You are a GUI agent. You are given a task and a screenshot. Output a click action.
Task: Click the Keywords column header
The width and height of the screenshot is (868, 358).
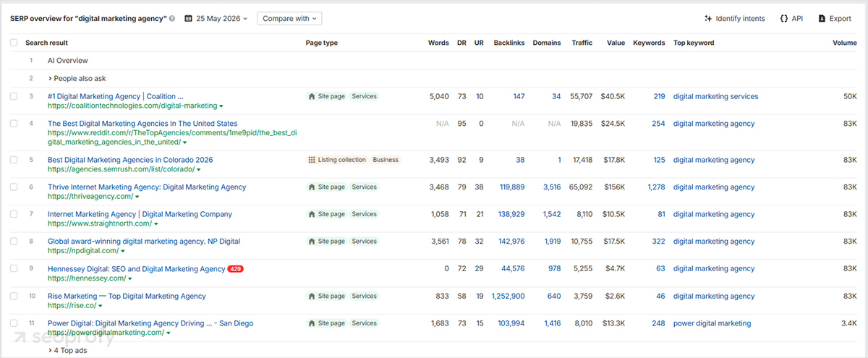649,43
